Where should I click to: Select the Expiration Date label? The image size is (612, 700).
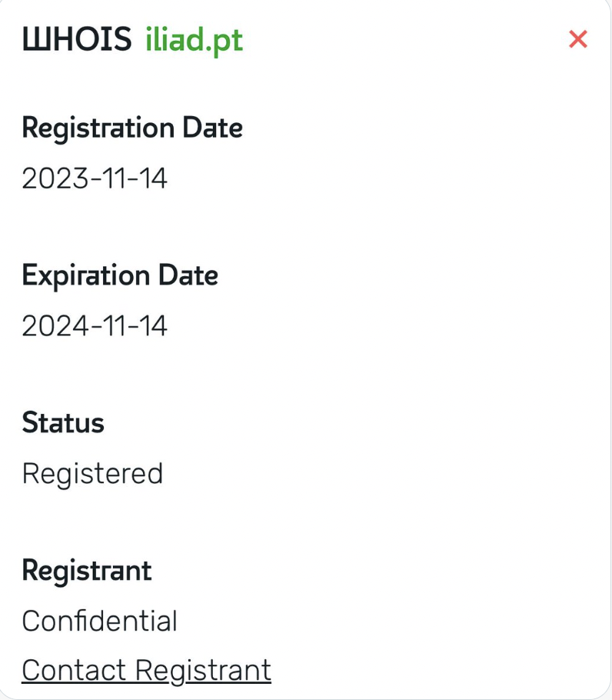[120, 275]
